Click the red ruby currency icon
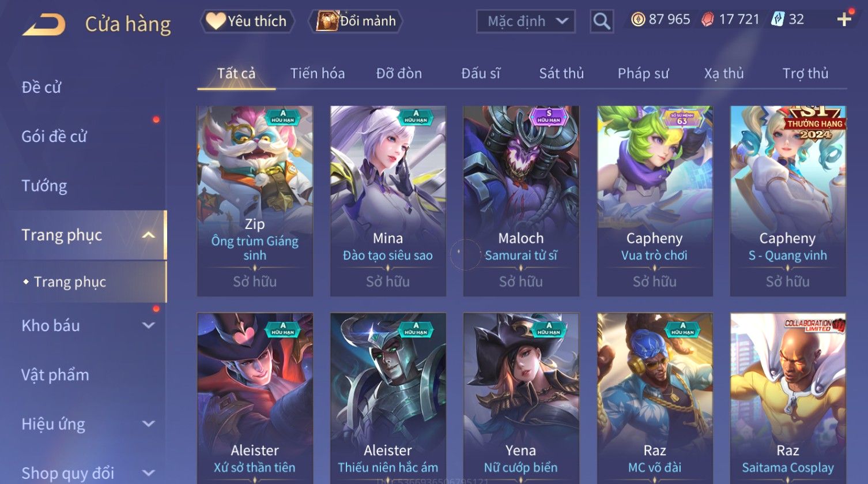Image resolution: width=868 pixels, height=484 pixels. click(707, 20)
